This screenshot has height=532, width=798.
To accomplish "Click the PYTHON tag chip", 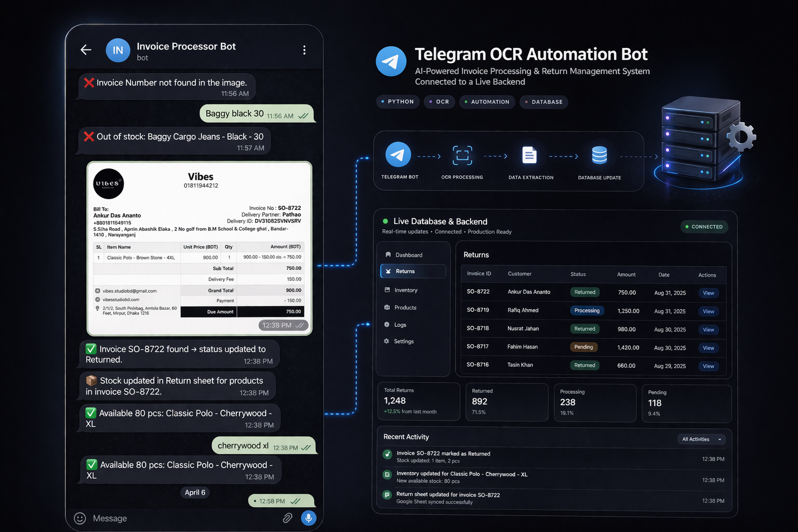I will [x=397, y=102].
